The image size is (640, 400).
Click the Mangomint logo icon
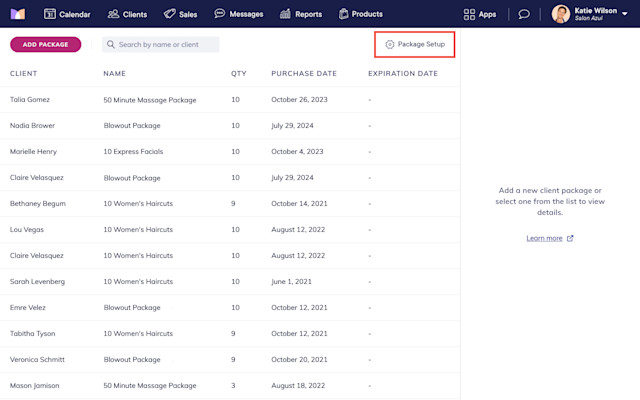coord(18,14)
